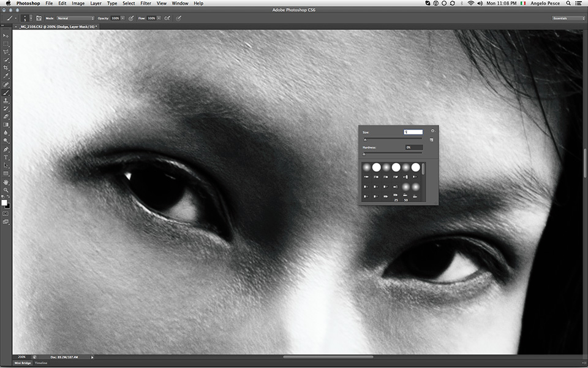Viewport: 588px width, 368px height.
Task: Open the Layer menu
Action: (96, 3)
